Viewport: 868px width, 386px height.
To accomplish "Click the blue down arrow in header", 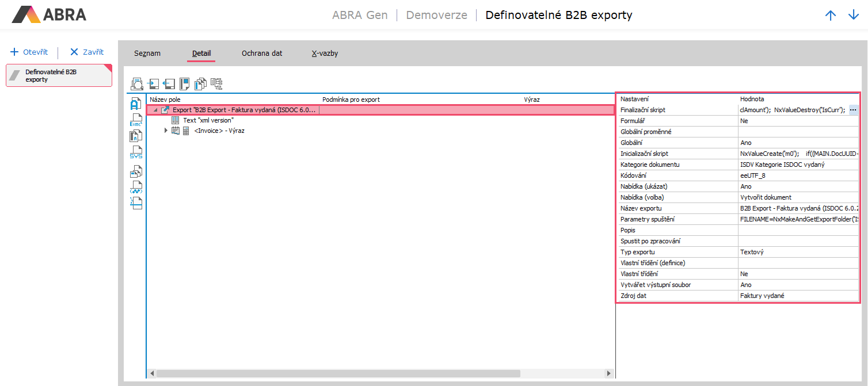I will click(x=853, y=16).
